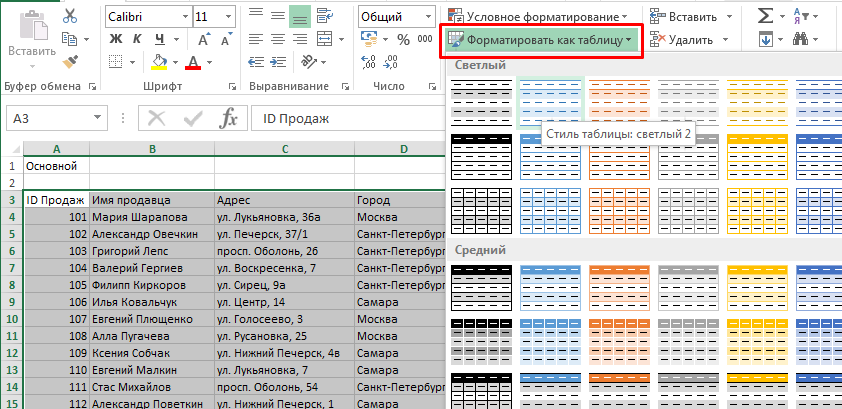Screen dimensions: 842x409
Task: Open Условное форматирование menu
Action: click(538, 16)
